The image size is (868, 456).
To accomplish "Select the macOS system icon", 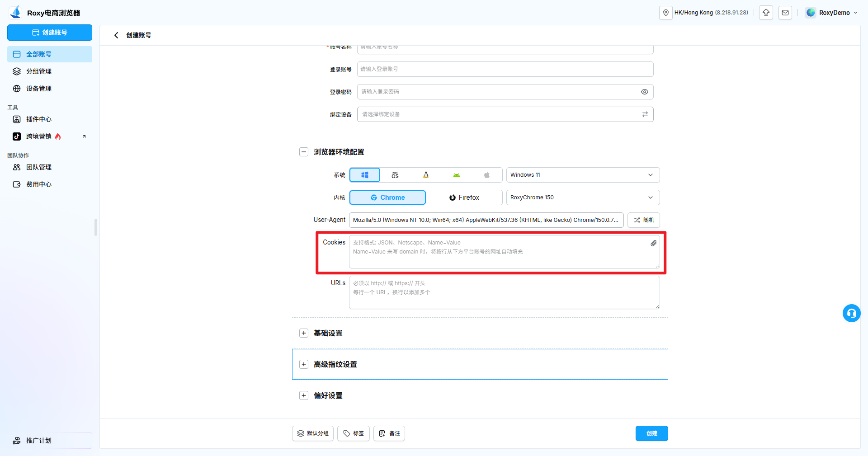I will (x=395, y=175).
